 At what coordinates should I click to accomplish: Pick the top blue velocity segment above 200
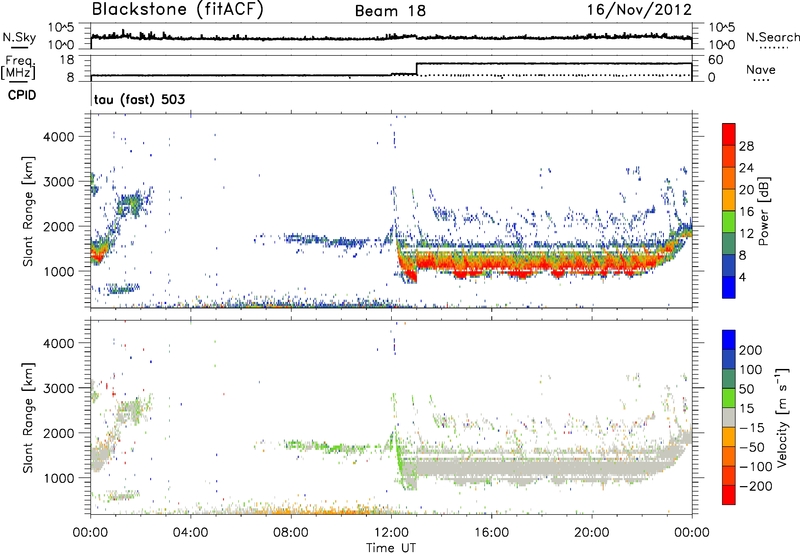pyautogui.click(x=729, y=340)
